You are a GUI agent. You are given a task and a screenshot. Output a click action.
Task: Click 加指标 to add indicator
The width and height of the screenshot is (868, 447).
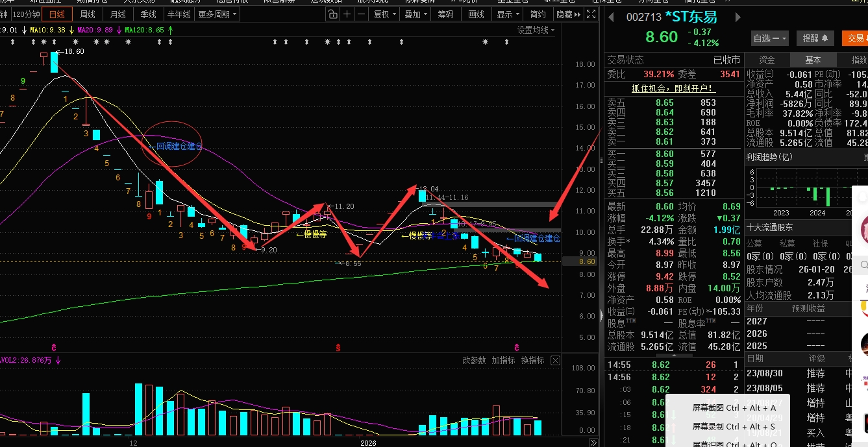pos(503,360)
